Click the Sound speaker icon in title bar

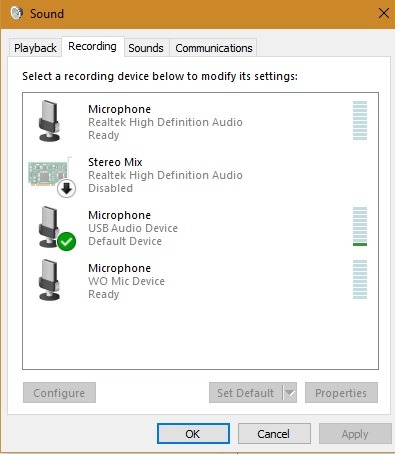click(17, 13)
